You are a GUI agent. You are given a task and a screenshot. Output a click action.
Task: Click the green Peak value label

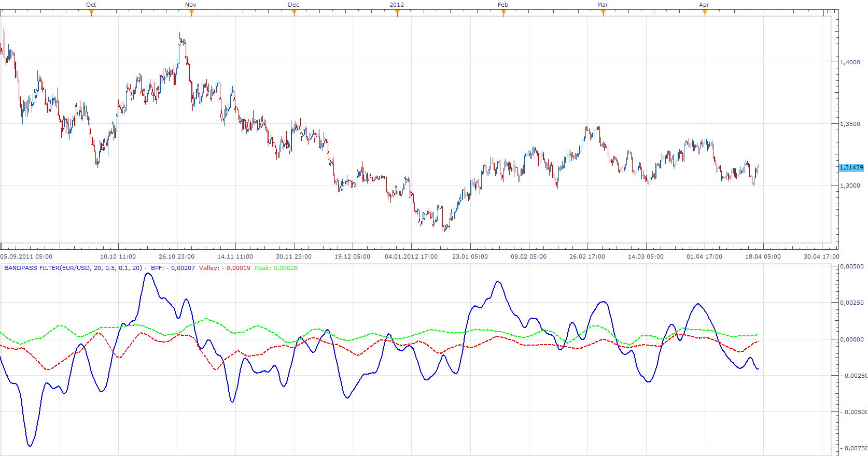pyautogui.click(x=276, y=268)
